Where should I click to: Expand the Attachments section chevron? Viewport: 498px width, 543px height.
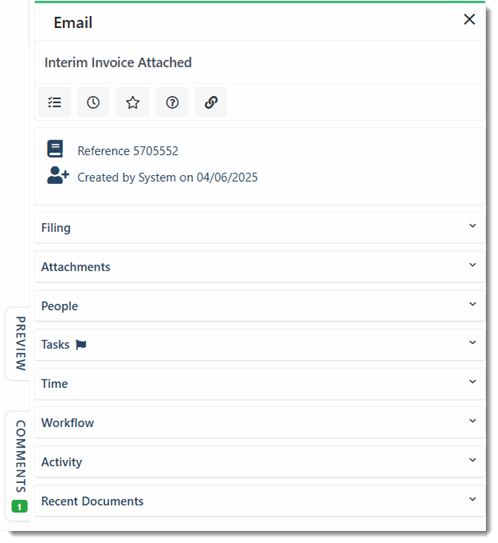click(x=472, y=265)
